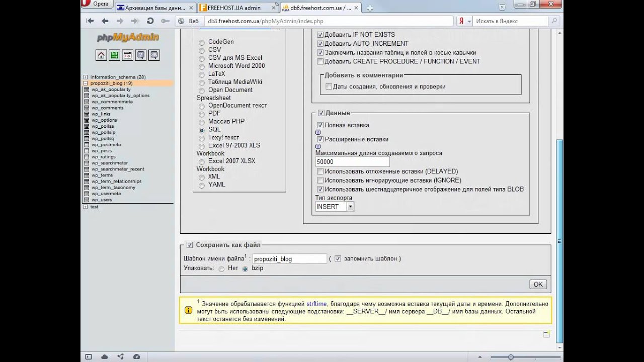
Task: Click the max query length 50000 field
Action: (x=352, y=162)
